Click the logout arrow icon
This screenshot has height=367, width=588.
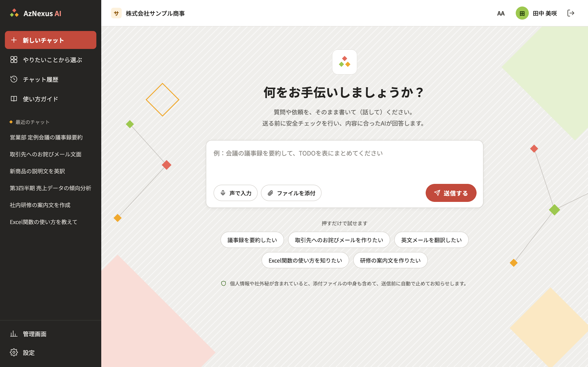click(571, 13)
